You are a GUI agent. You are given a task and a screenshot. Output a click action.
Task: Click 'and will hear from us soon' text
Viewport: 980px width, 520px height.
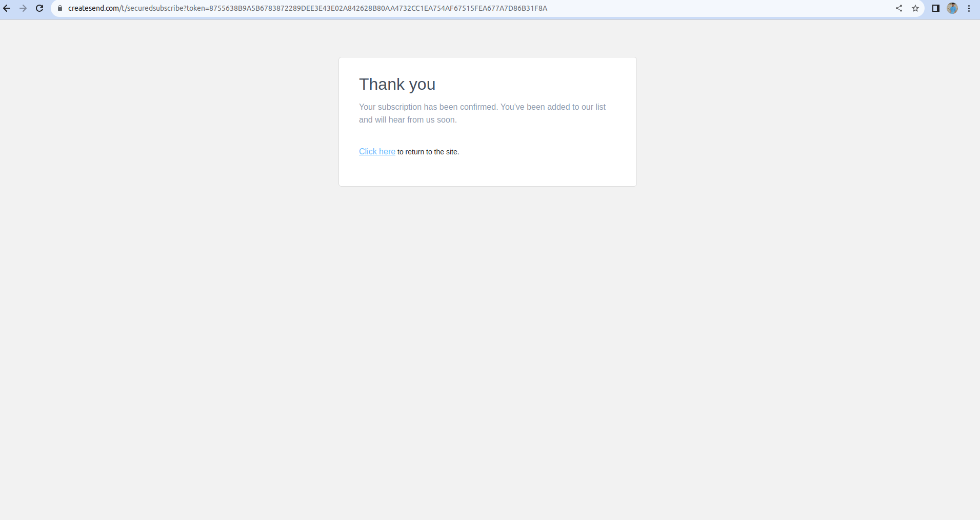pyautogui.click(x=408, y=120)
